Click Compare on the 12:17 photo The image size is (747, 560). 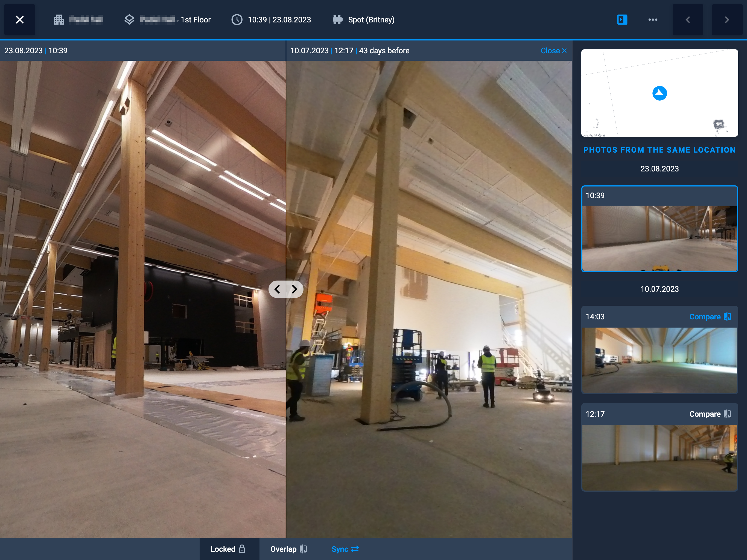710,414
